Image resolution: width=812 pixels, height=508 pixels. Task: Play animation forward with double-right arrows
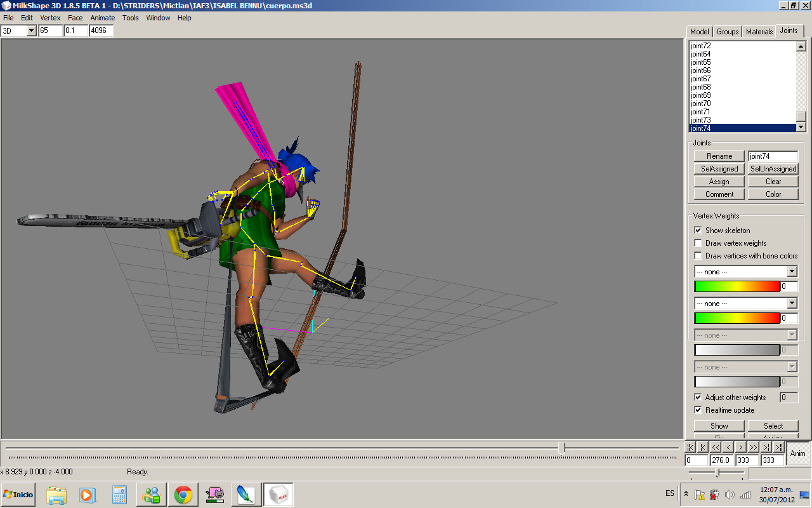point(754,447)
